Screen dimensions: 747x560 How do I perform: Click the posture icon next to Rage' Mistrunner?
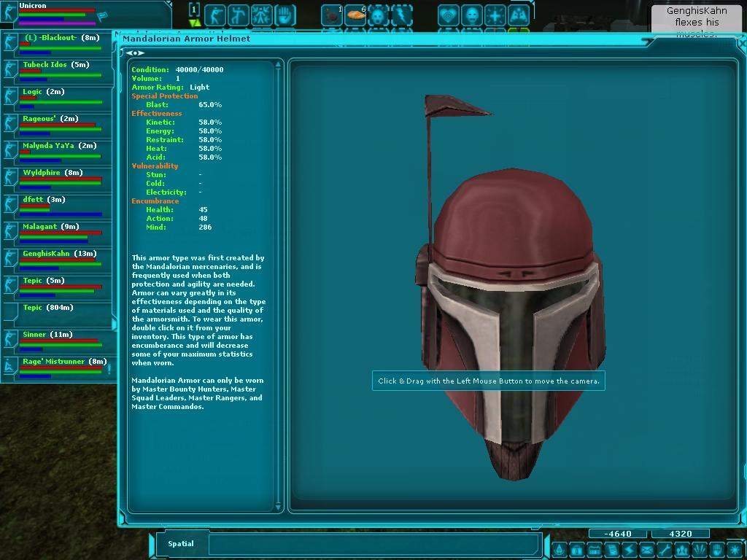click(10, 367)
